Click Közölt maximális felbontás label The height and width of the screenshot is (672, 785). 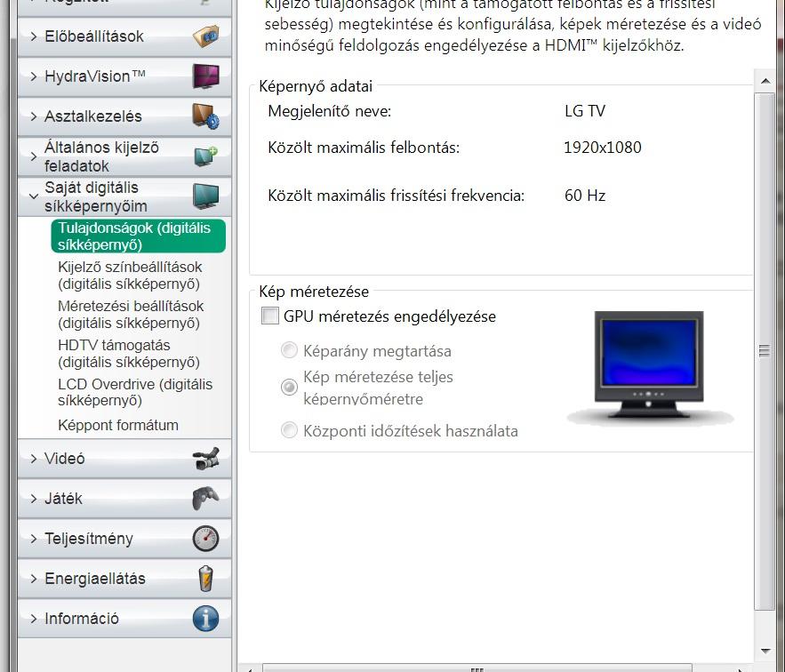(x=364, y=148)
